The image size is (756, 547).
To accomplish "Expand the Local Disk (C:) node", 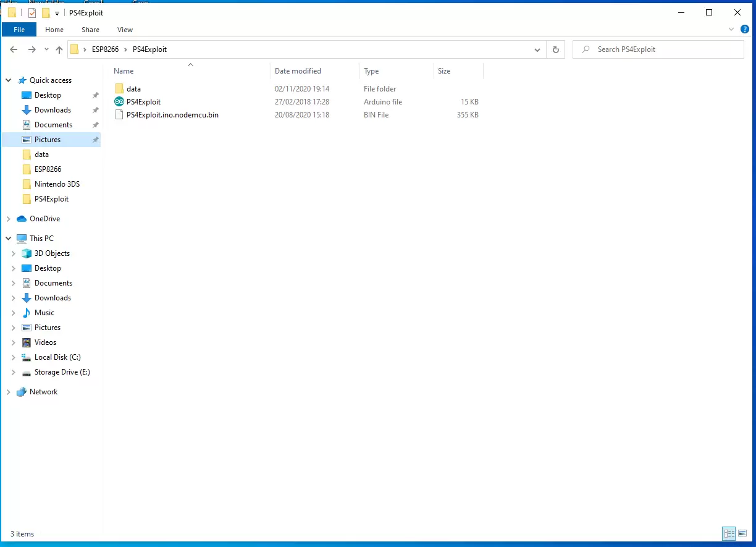I will pyautogui.click(x=14, y=357).
